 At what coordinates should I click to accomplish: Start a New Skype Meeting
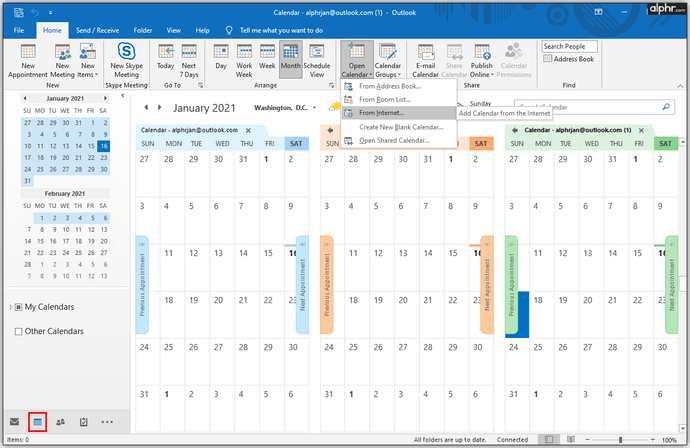click(126, 61)
